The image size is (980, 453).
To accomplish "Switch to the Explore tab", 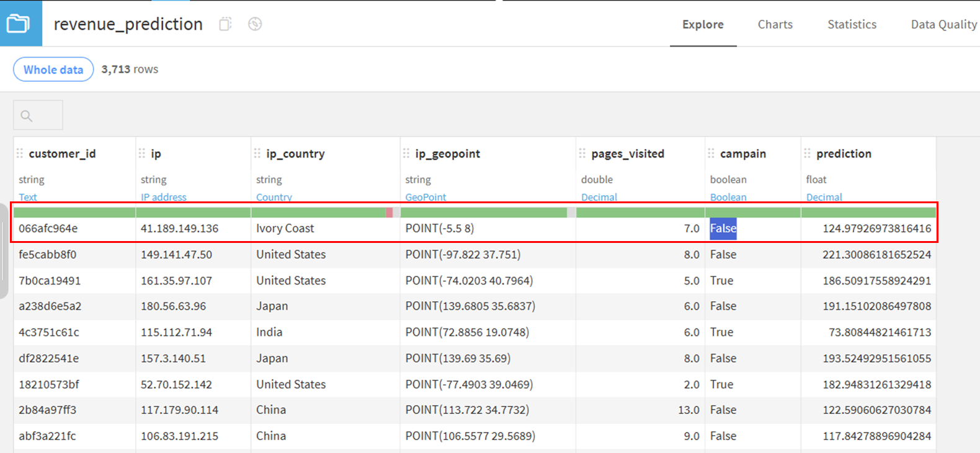I will 703,25.
